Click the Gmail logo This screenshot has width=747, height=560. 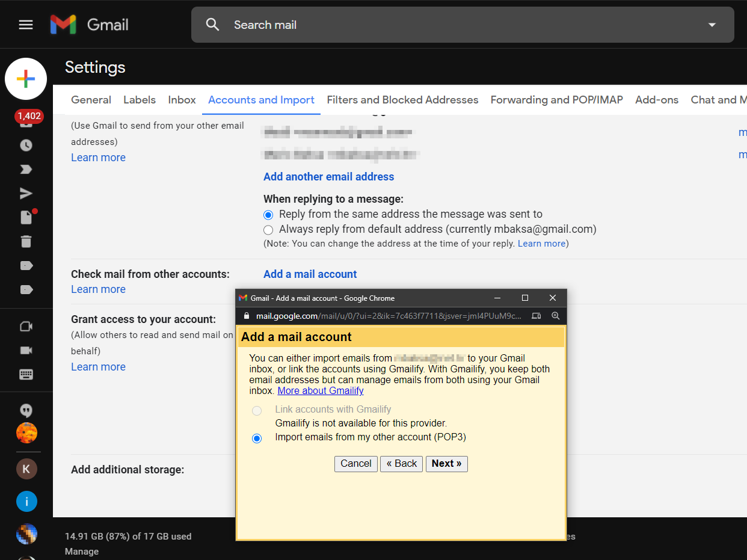pos(89,25)
